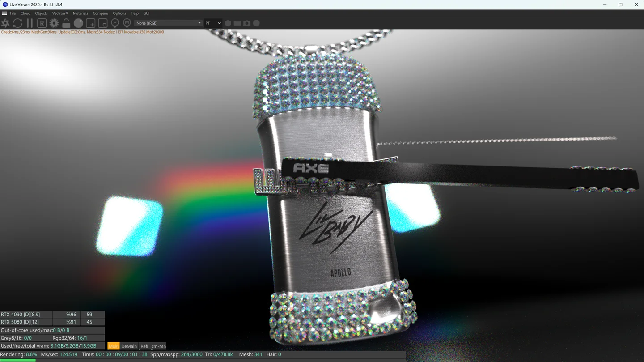Open the PT kernel dropdown

coord(213,23)
